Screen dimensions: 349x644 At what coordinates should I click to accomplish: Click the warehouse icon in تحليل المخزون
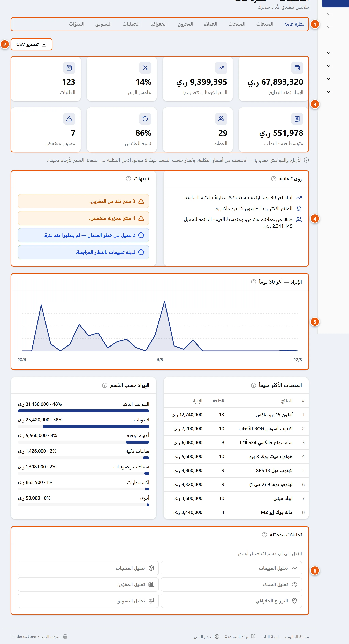coord(151,584)
